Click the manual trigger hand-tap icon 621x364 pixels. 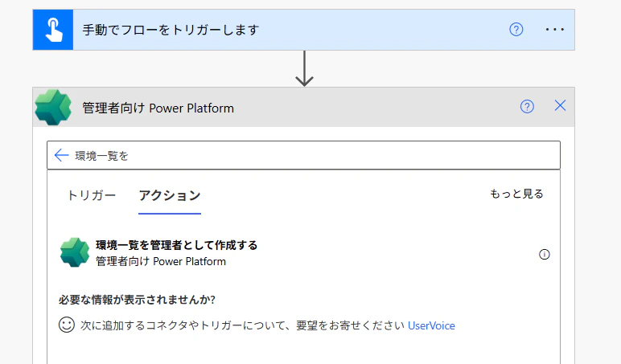click(53, 30)
